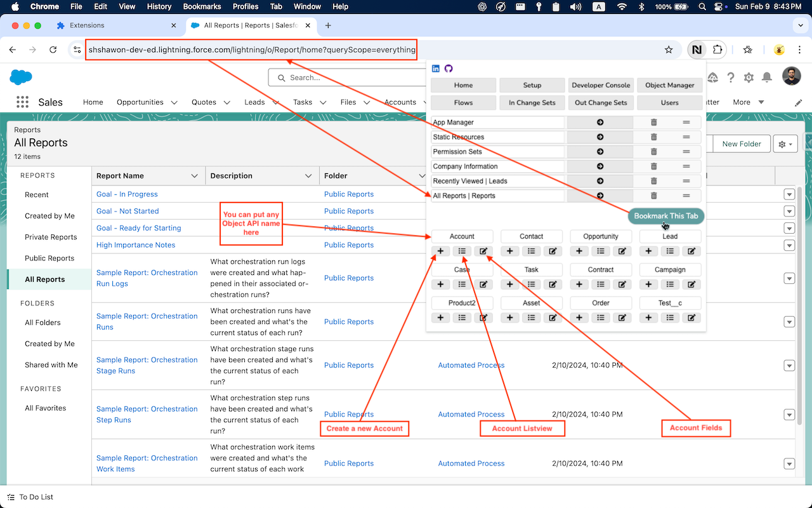This screenshot has height=508, width=812.
Task: Open the Goal - Not Started report
Action: click(128, 211)
